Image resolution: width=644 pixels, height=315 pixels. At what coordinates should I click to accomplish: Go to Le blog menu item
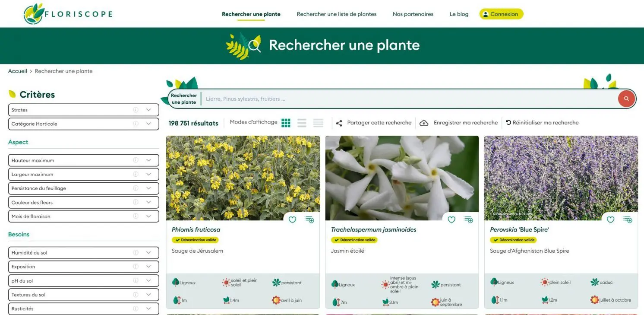[459, 14]
